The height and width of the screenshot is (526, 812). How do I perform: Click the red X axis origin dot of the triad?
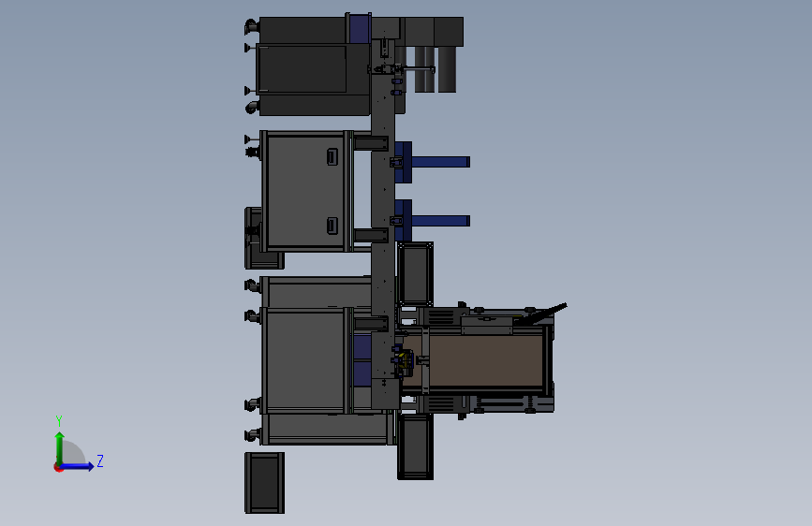[x=58, y=467]
